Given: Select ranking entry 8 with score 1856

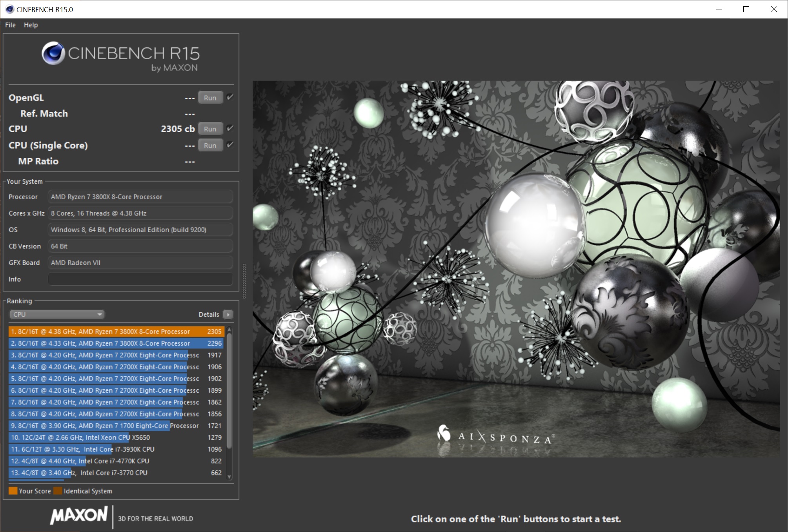Looking at the screenshot, I should [116, 414].
